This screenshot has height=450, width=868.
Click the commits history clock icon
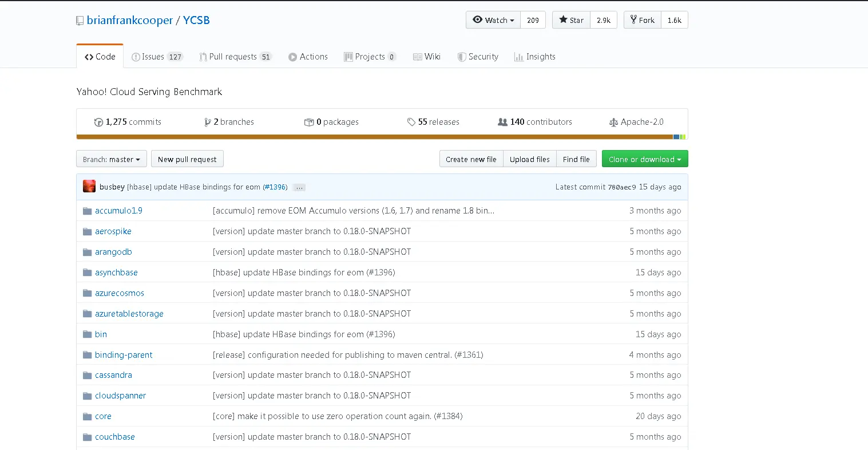tap(98, 122)
